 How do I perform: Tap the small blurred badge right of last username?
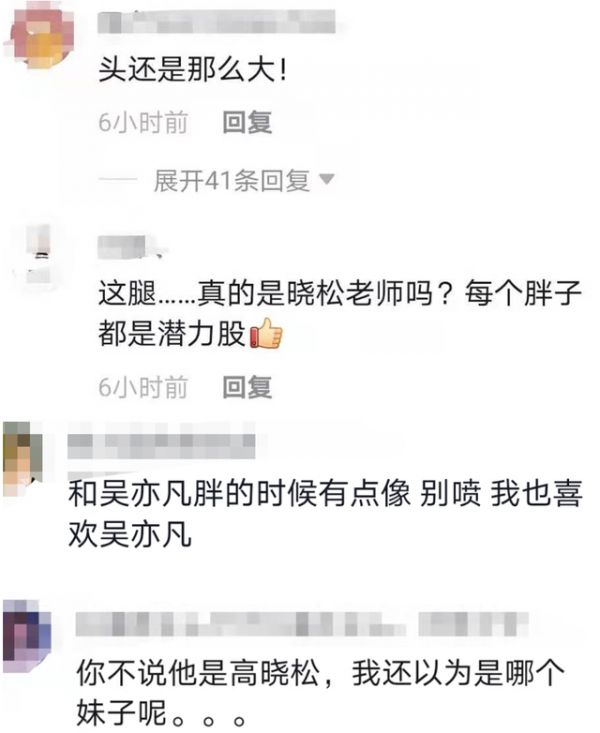tap(473, 624)
